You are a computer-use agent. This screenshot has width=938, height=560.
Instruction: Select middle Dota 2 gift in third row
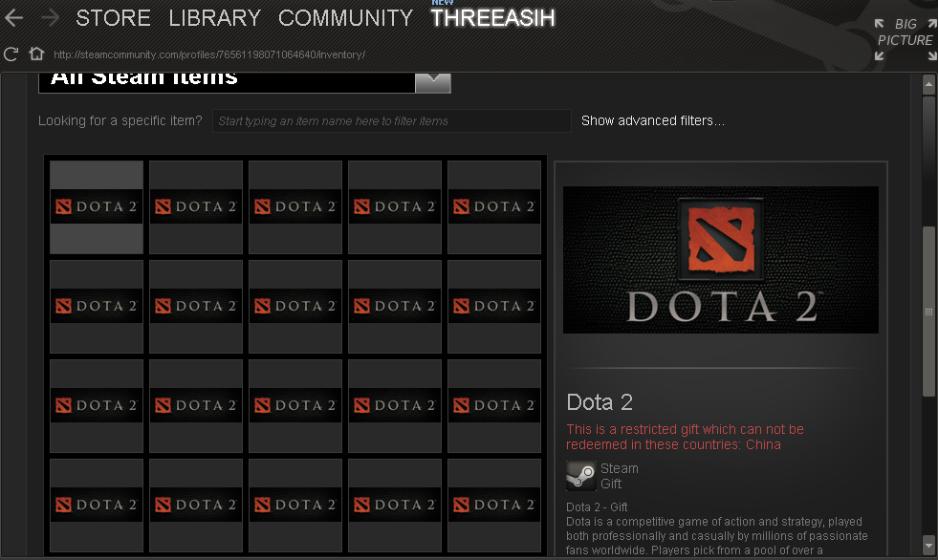295,405
